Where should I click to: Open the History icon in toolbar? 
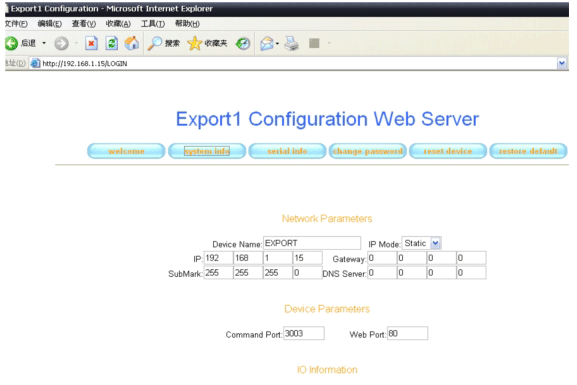coord(243,43)
